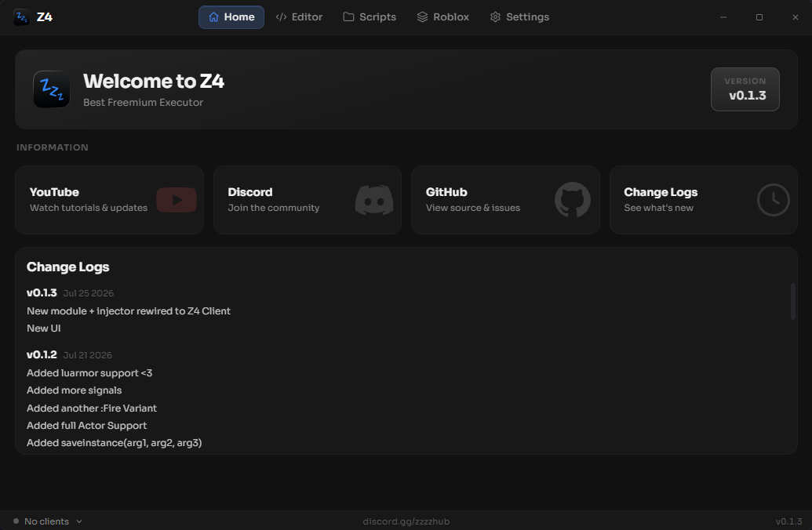Click the "Welcome to Z4" heading

tap(154, 82)
